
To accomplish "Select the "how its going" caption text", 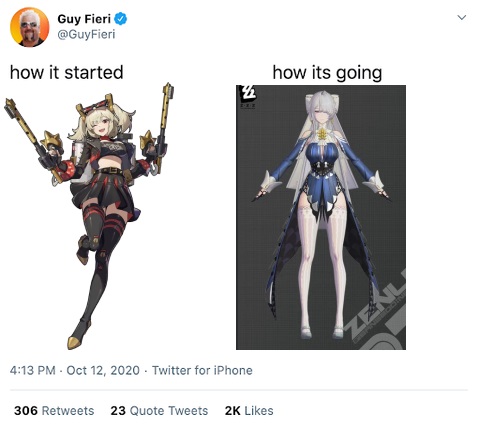I will tap(327, 73).
